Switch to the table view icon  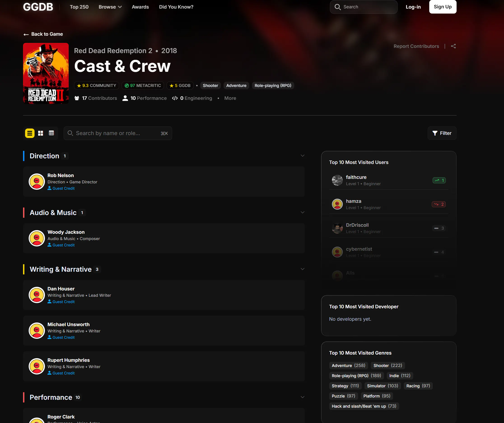pyautogui.click(x=51, y=133)
